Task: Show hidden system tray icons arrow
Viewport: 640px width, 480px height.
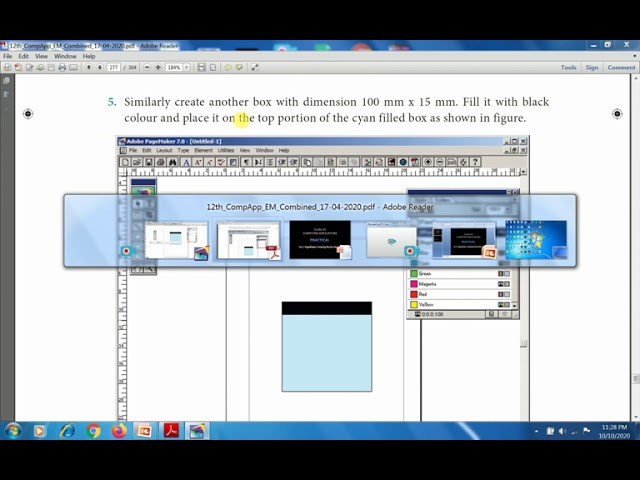Action: click(x=536, y=431)
